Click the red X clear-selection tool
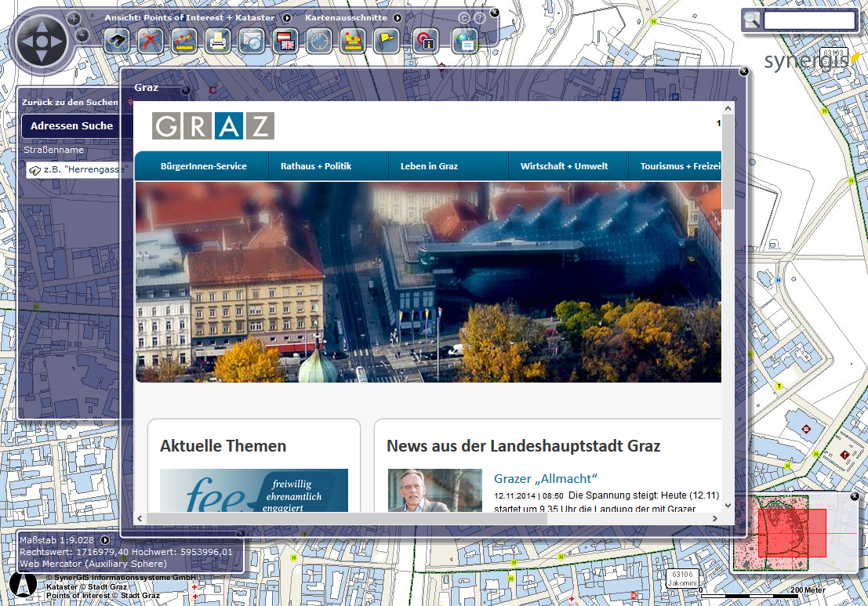Viewport: 868px width, 606px height. click(x=151, y=41)
